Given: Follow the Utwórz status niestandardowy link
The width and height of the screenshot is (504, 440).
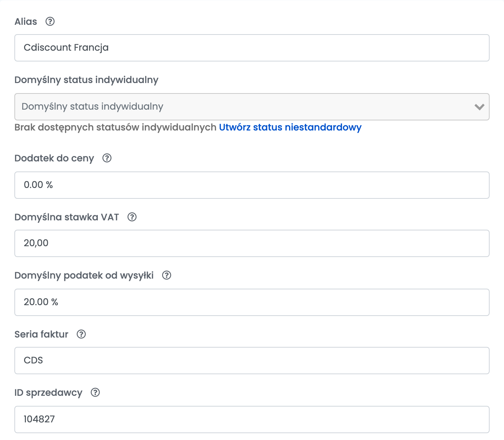Looking at the screenshot, I should tap(290, 127).
